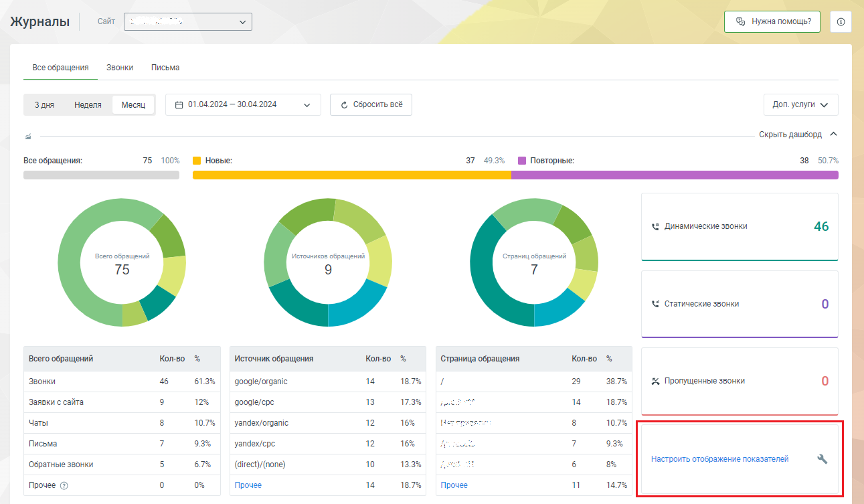Image resolution: width=864 pixels, height=504 pixels.
Task: Select the Месяц period
Action: [133, 105]
